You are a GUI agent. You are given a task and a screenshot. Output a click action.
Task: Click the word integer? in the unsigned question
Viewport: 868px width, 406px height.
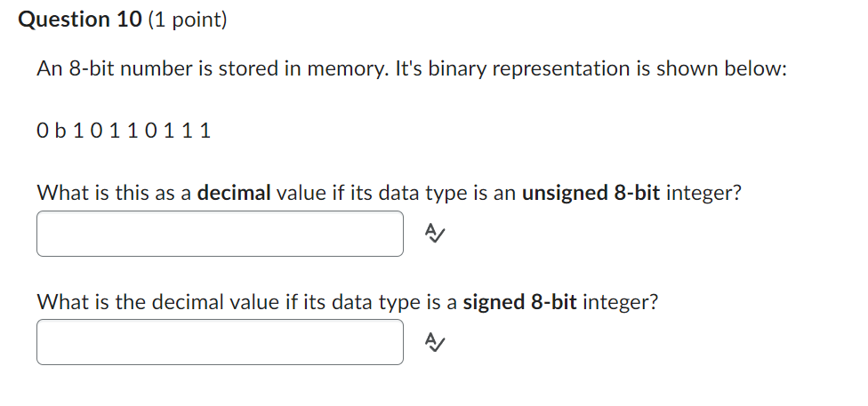point(703,193)
